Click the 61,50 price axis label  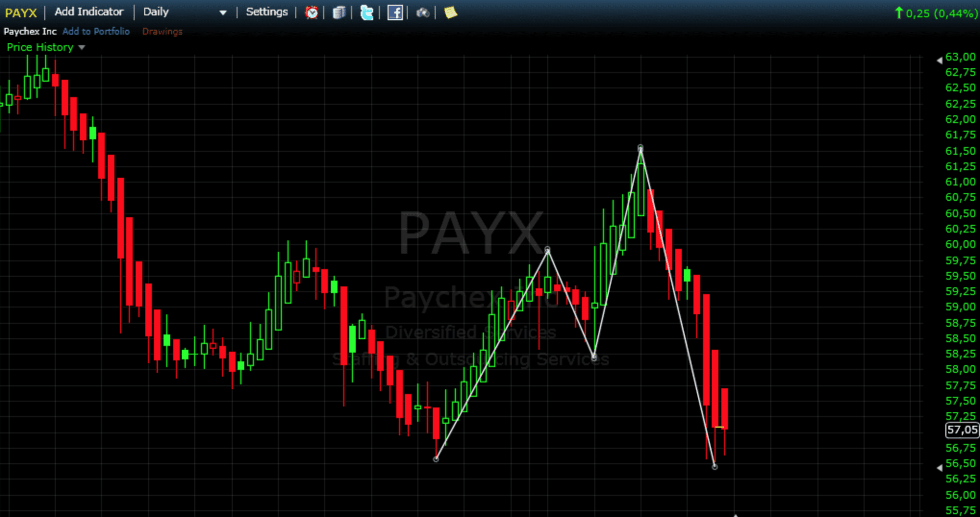tap(961, 151)
